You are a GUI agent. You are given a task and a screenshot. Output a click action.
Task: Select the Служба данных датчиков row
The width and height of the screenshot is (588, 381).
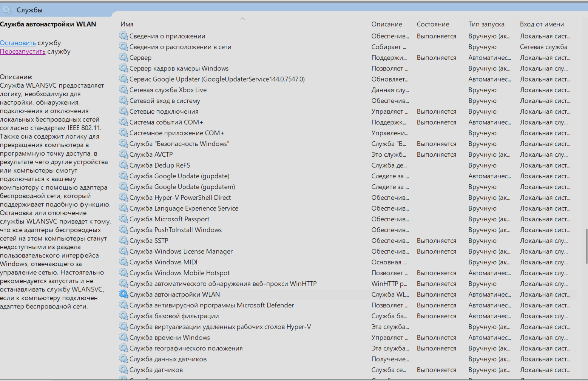coord(347,359)
